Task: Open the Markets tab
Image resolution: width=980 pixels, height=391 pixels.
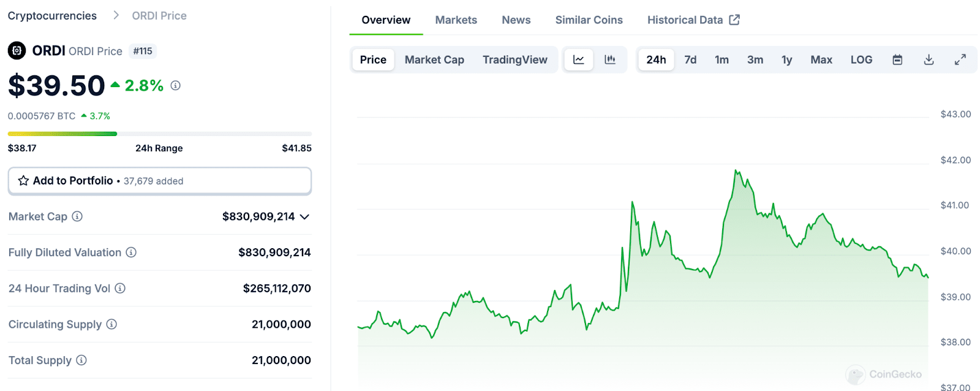Action: pos(456,20)
